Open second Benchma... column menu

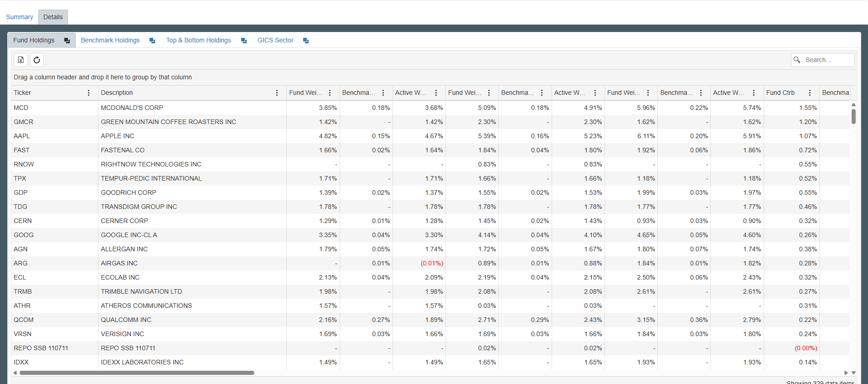[542, 93]
